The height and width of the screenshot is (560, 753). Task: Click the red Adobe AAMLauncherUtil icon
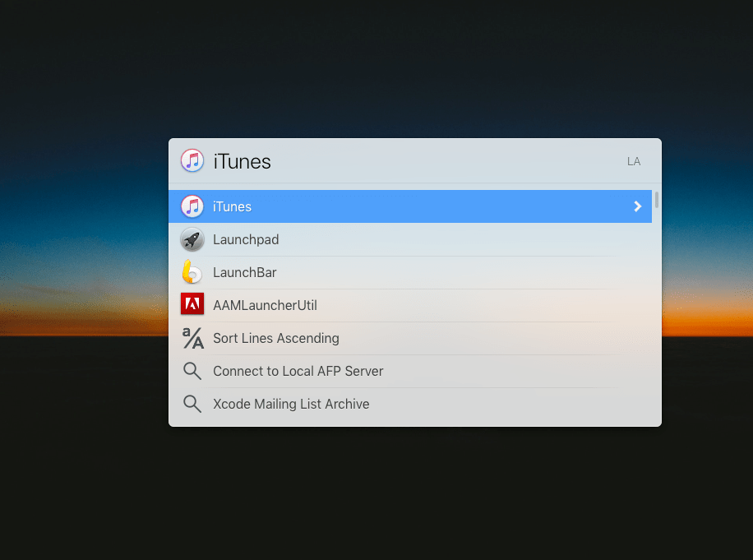pyautogui.click(x=192, y=304)
